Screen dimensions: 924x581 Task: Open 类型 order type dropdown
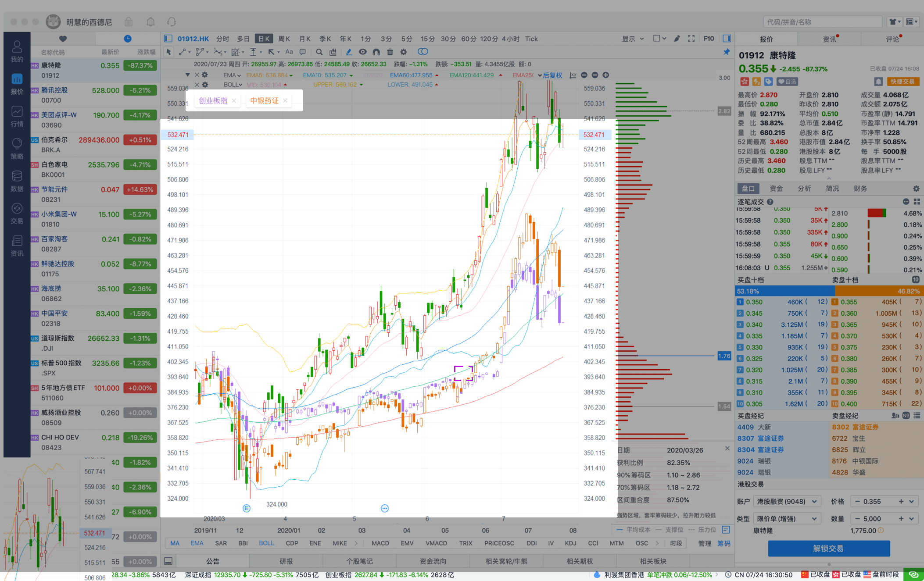pyautogui.click(x=787, y=518)
